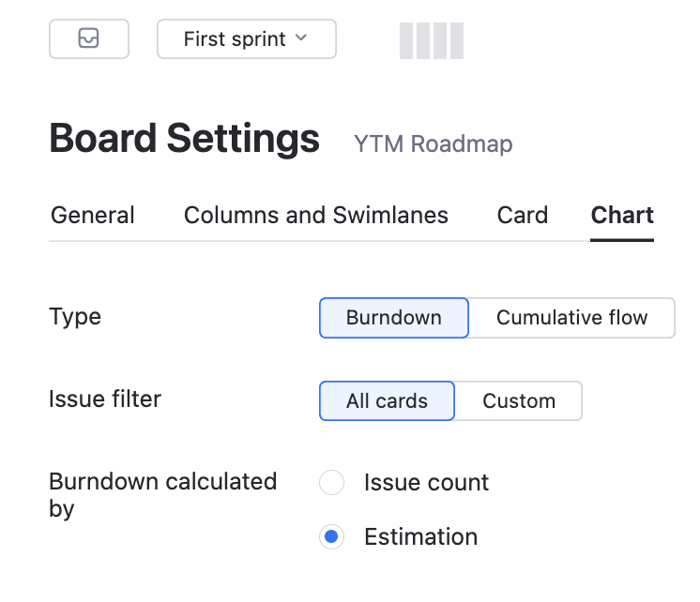
Task: Switch to the General tab
Action: 93,216
